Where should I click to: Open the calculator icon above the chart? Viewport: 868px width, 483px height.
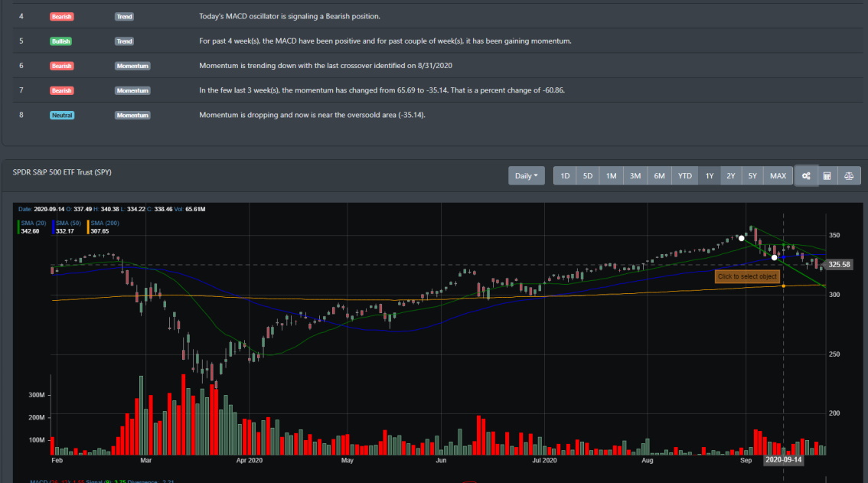pyautogui.click(x=827, y=176)
